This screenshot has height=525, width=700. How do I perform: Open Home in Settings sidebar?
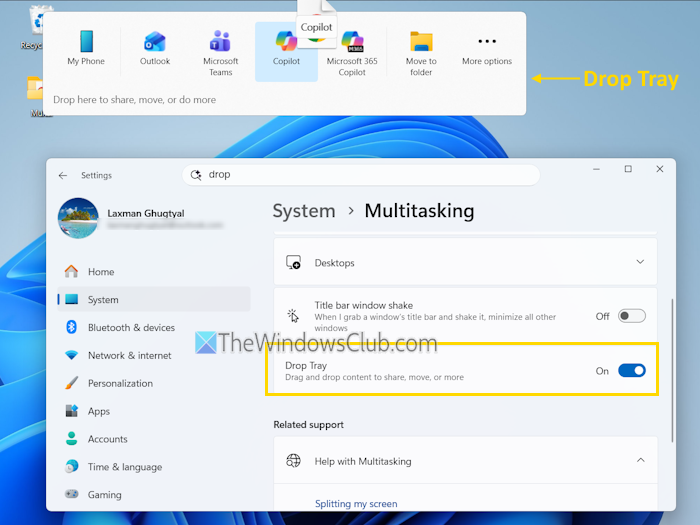tap(154, 271)
